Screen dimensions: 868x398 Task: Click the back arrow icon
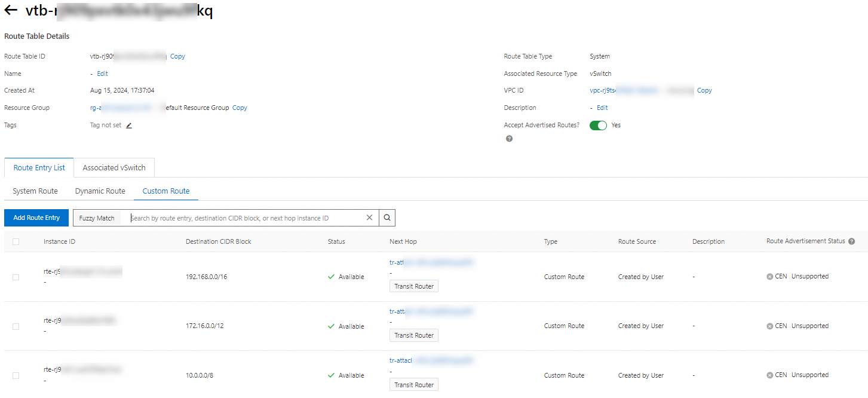tap(11, 10)
